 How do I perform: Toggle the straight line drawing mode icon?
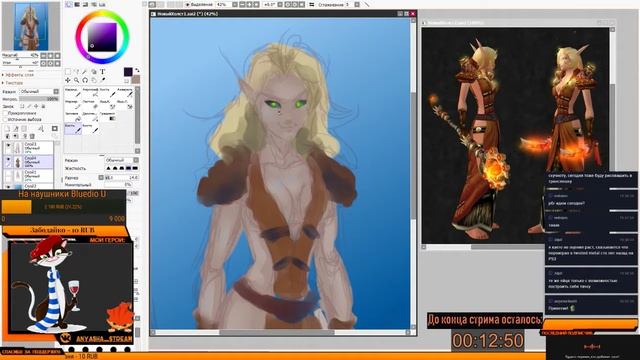click(x=367, y=4)
